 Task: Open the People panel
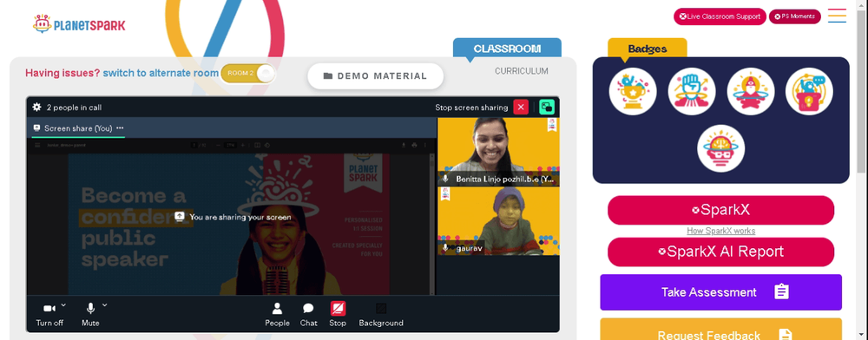277,314
